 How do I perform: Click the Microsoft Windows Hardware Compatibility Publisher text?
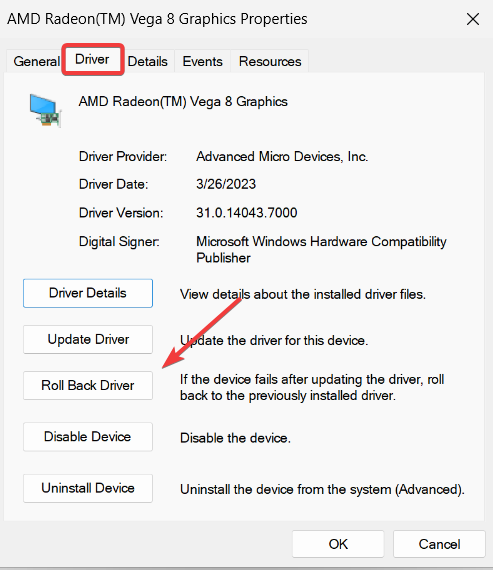click(321, 250)
